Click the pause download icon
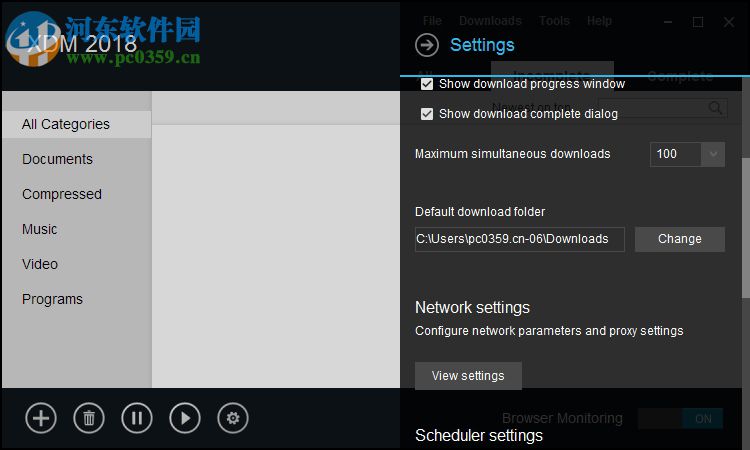The width and height of the screenshot is (750, 450). point(137,418)
